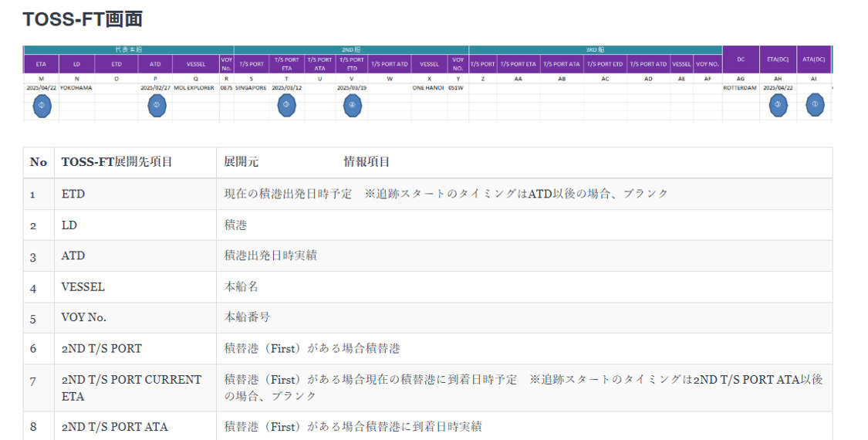Screen dimensions: 868x440
Task: Select the purple DC column header
Action: click(x=741, y=59)
